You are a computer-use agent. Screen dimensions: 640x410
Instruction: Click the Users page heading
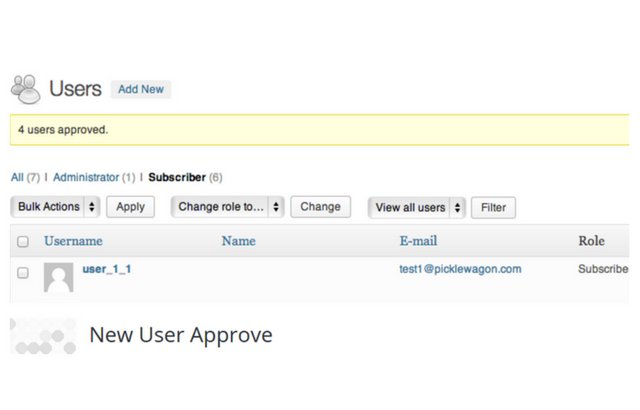(75, 89)
